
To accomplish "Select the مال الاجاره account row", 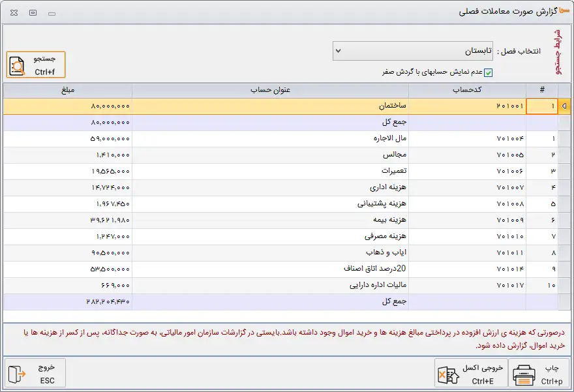I will coord(270,139).
